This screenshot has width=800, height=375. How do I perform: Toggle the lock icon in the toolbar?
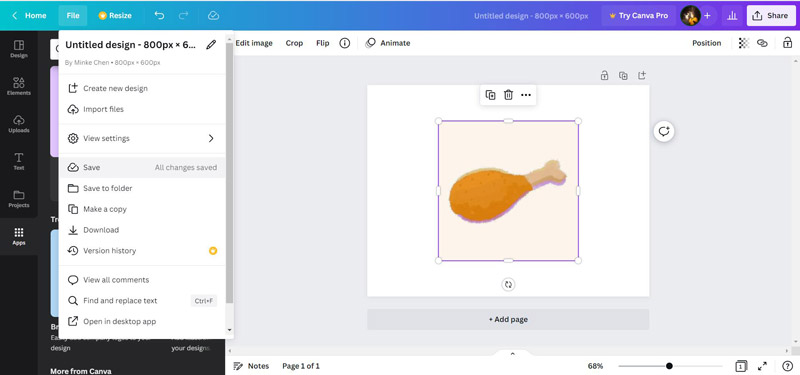[788, 43]
